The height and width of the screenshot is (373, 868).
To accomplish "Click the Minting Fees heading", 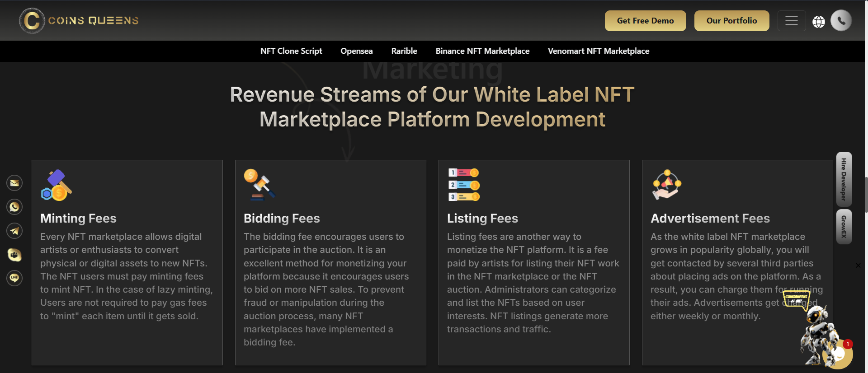I will pyautogui.click(x=78, y=219).
